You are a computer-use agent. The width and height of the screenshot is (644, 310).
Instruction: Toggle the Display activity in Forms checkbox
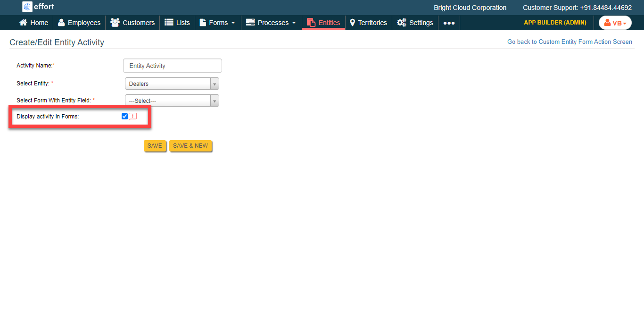pyautogui.click(x=124, y=116)
